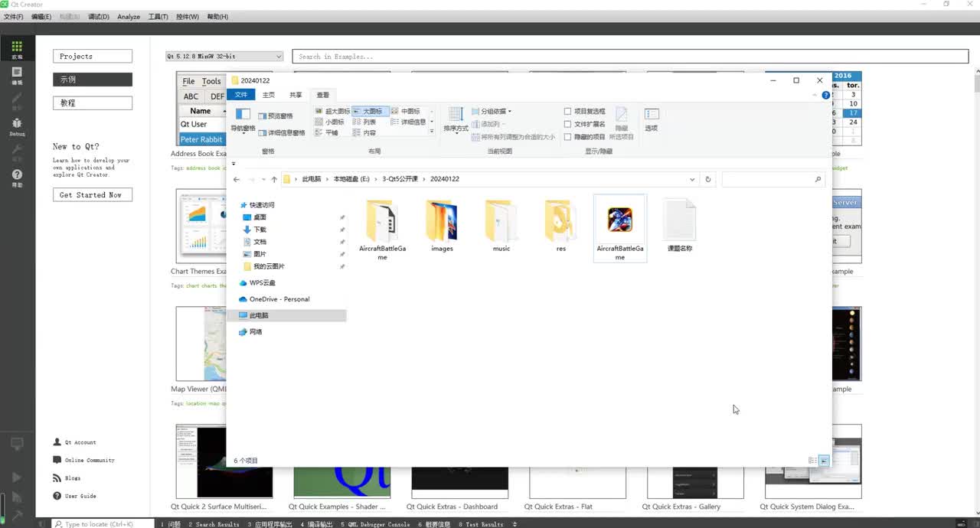Click the 选项 options button in ribbon

pos(651,120)
